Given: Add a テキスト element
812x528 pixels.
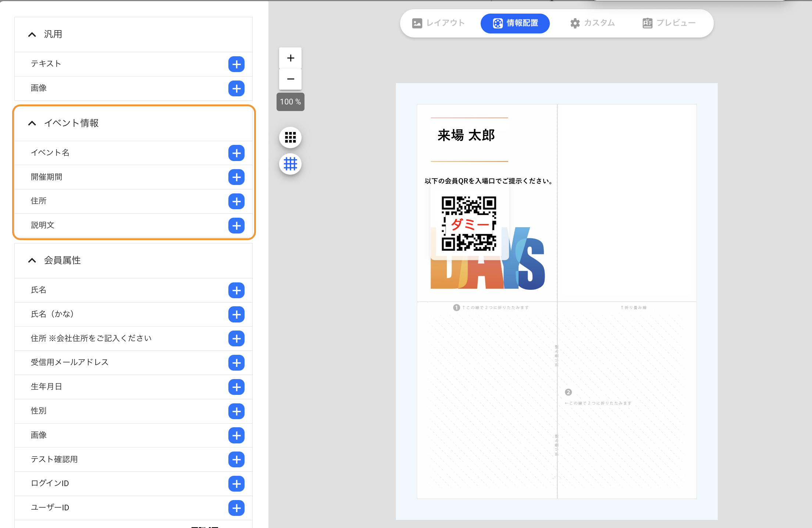Looking at the screenshot, I should pyautogui.click(x=236, y=64).
